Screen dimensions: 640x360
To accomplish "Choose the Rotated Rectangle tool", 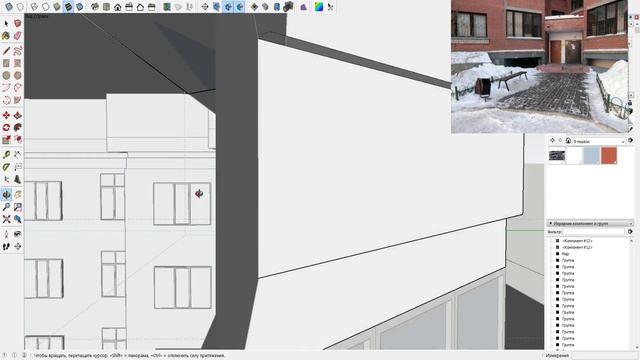I will tap(18, 63).
